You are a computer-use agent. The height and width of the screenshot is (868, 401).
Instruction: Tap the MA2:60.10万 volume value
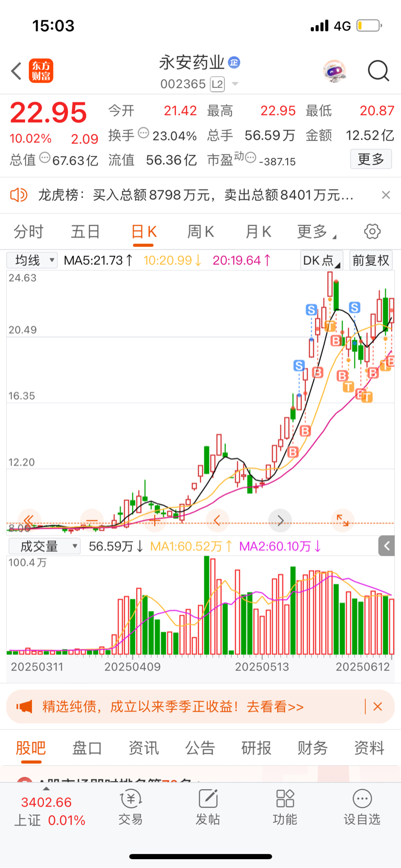tap(280, 546)
